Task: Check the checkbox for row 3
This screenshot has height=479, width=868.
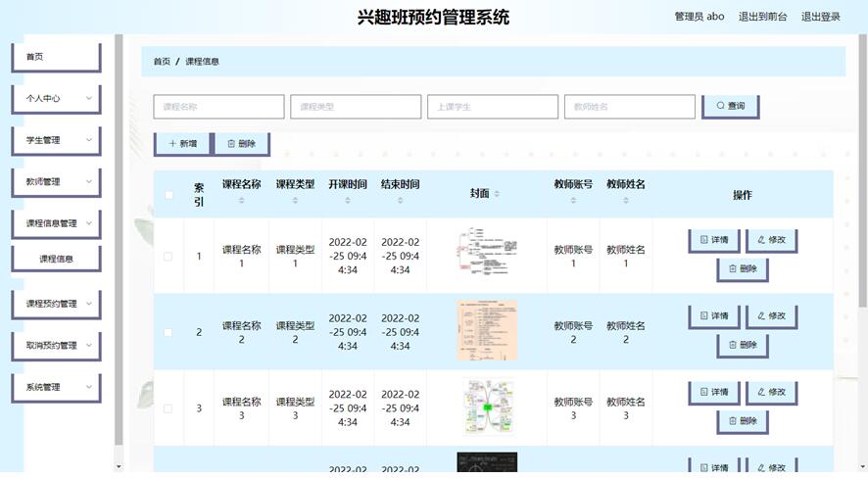Action: coord(169,408)
